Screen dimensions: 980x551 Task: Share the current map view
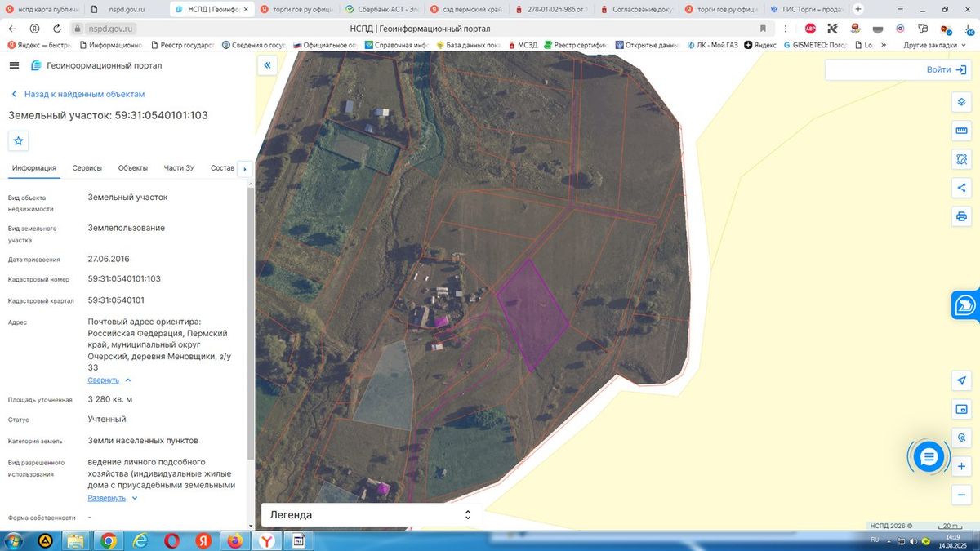click(x=961, y=188)
